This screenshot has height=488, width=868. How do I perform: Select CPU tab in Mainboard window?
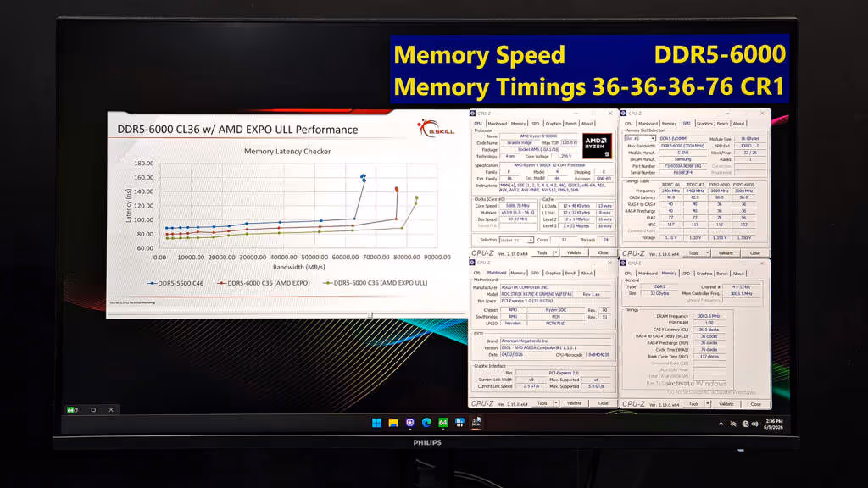tap(478, 273)
